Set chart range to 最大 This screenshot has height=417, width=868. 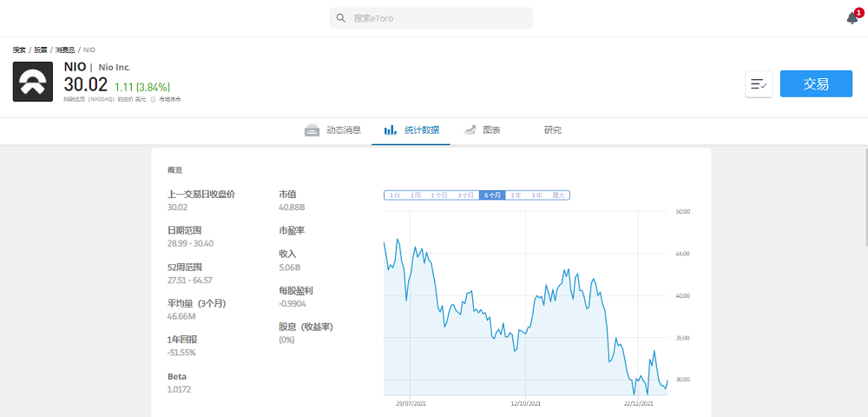(558, 195)
